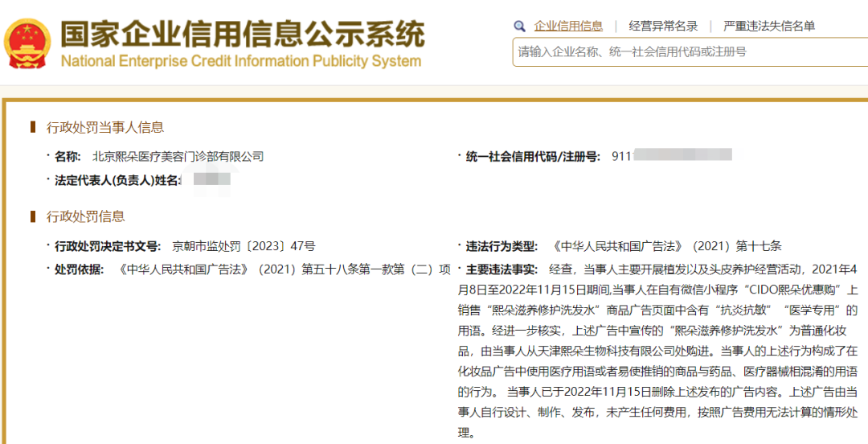Click the credit code value starting with 911

[x=671, y=155]
